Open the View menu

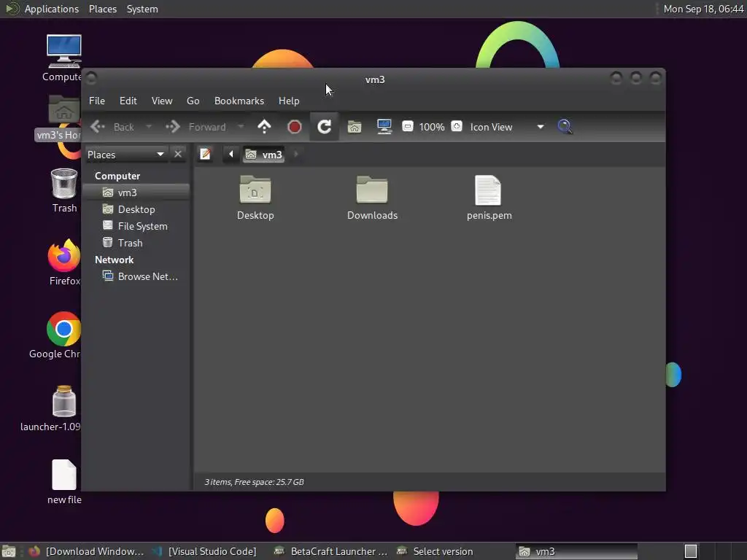point(162,101)
